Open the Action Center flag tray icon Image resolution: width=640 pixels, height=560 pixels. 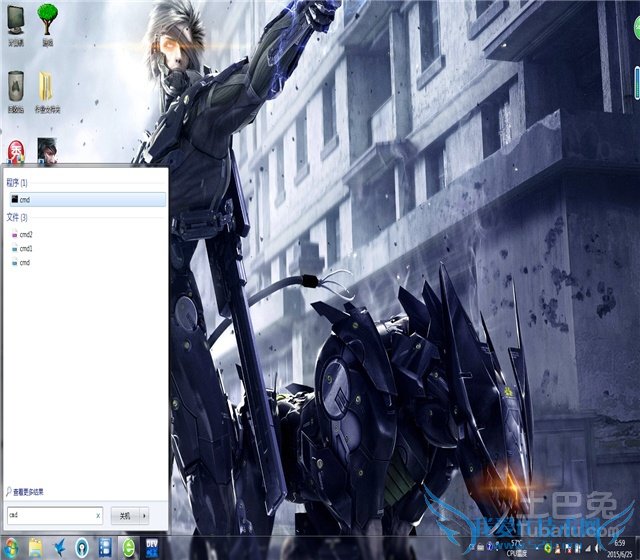pos(567,549)
